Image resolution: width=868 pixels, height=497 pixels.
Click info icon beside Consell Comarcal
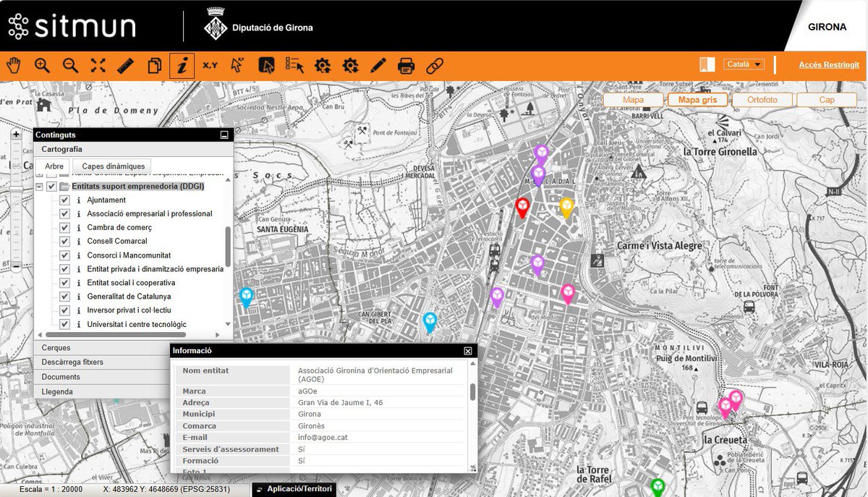(x=78, y=242)
